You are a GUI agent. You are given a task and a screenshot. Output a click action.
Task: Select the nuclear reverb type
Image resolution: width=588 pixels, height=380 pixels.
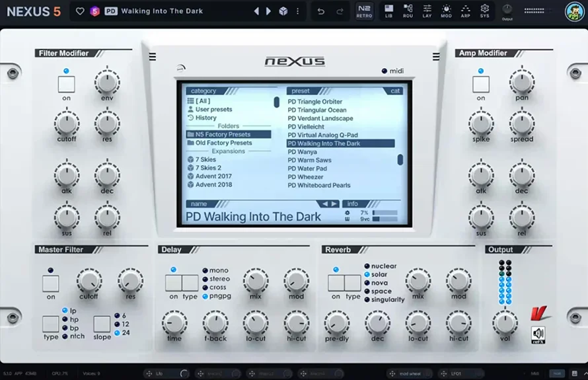coord(383,266)
